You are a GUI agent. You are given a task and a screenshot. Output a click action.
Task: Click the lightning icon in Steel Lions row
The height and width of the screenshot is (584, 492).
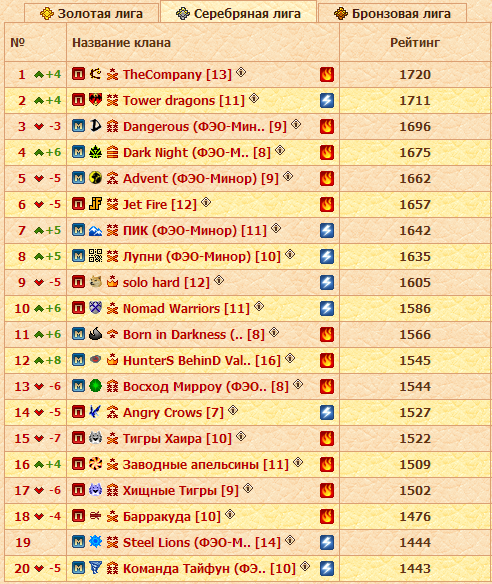click(x=327, y=543)
